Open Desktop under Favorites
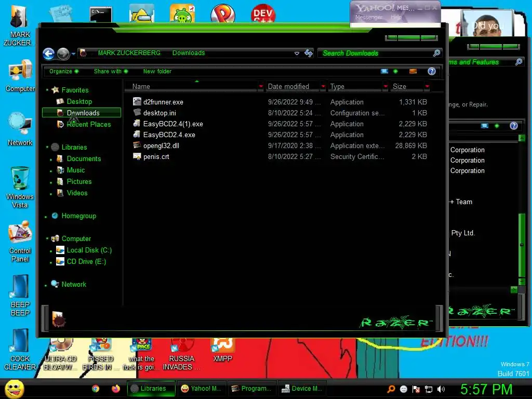 click(79, 101)
